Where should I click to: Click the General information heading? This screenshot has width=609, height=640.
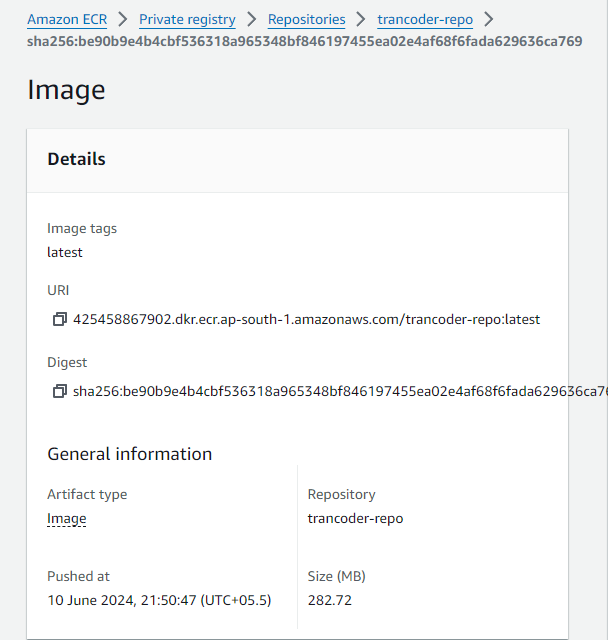coord(130,454)
